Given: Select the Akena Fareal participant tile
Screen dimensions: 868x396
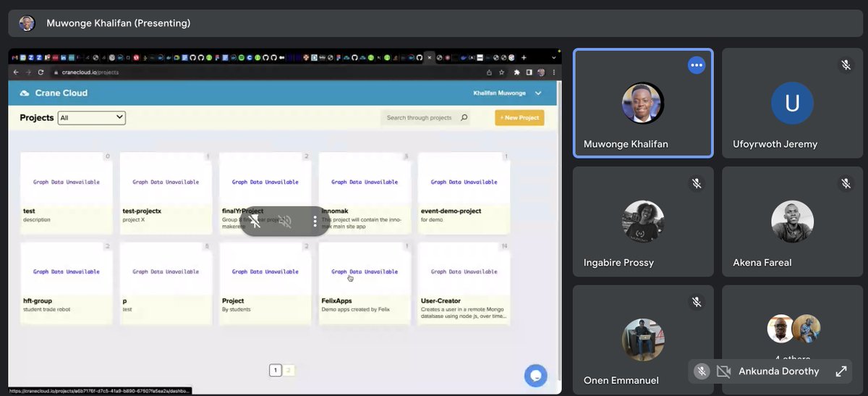Looking at the screenshot, I should tap(793, 221).
